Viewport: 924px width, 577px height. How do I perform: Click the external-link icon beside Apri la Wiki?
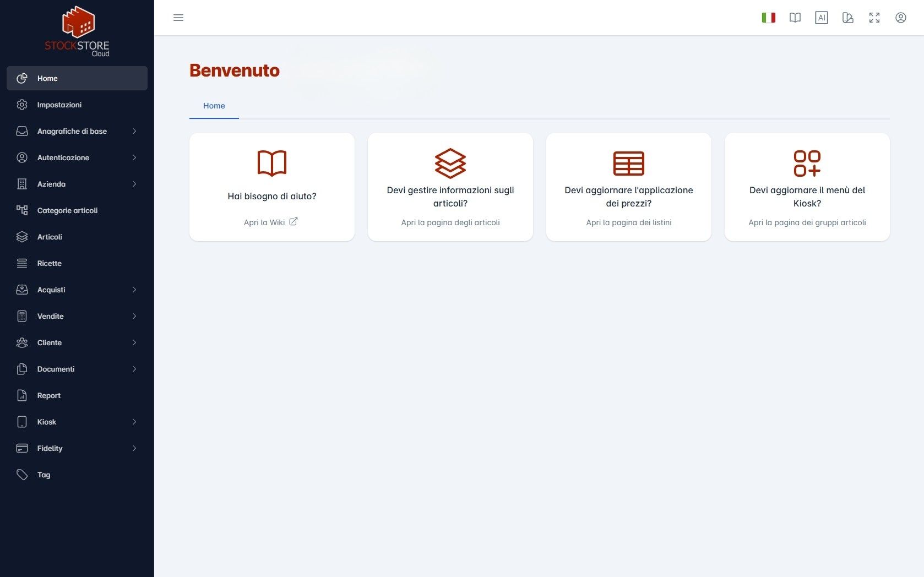(x=293, y=221)
